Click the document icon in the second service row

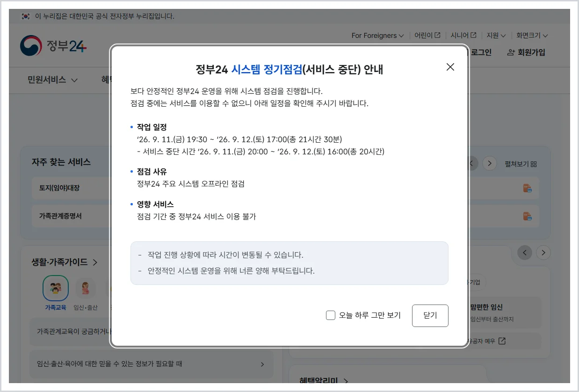pos(528,217)
